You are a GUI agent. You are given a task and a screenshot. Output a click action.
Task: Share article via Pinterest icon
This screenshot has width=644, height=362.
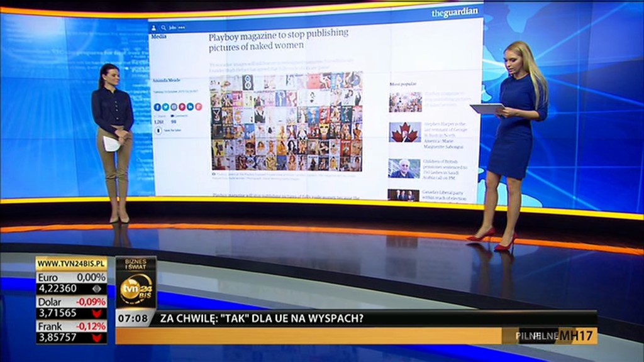(x=182, y=107)
